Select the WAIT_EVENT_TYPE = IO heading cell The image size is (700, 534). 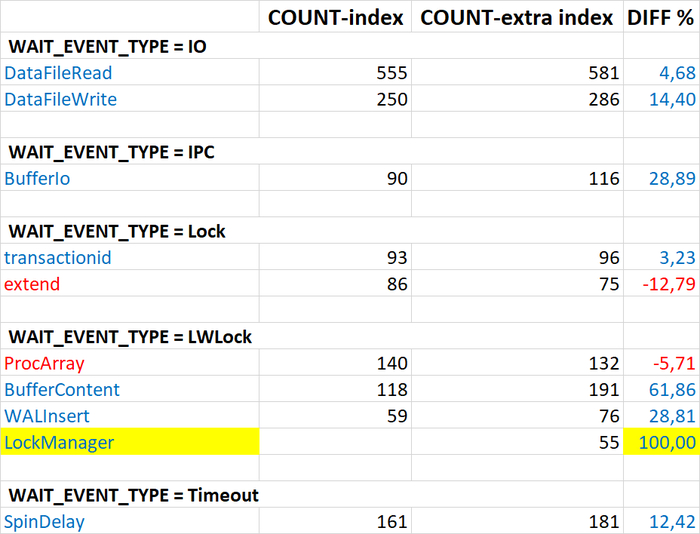coord(108,46)
